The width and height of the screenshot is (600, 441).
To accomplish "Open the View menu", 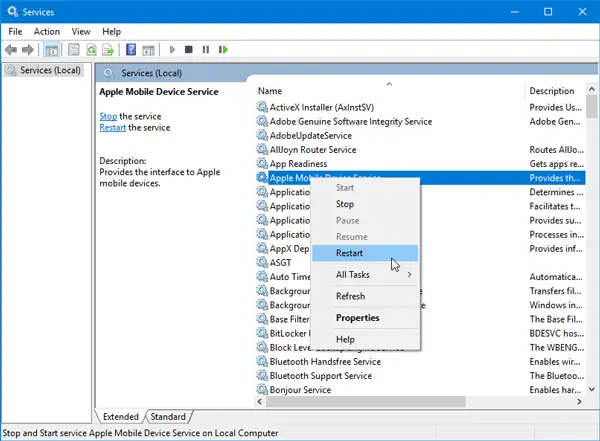I will (x=81, y=31).
